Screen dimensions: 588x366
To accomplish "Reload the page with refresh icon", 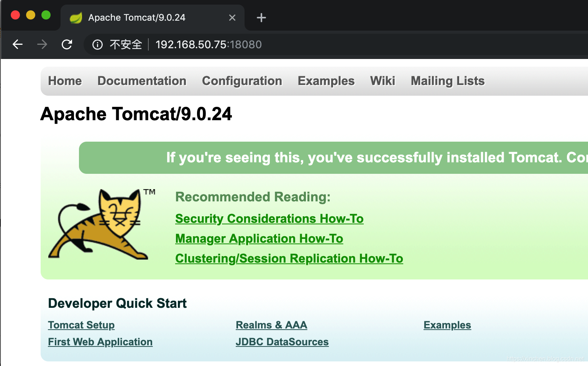I will pos(67,44).
